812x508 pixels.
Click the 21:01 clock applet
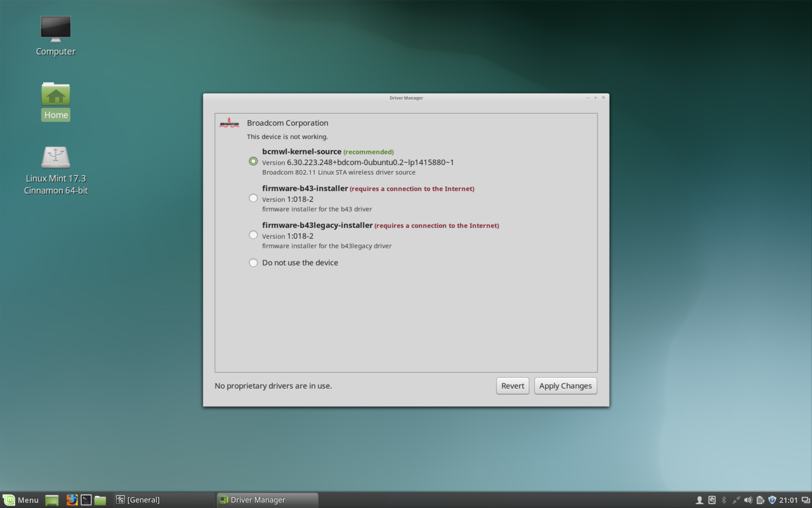tap(789, 500)
